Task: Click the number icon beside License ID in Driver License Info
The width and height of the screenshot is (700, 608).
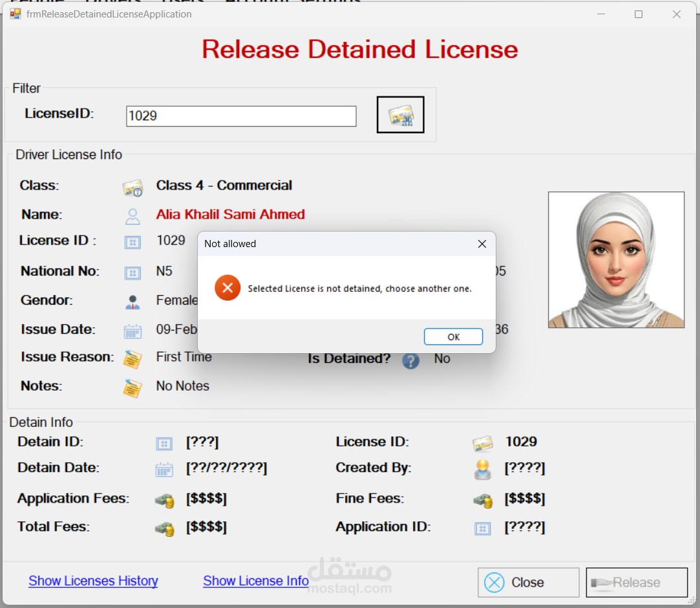Action: [x=133, y=242]
